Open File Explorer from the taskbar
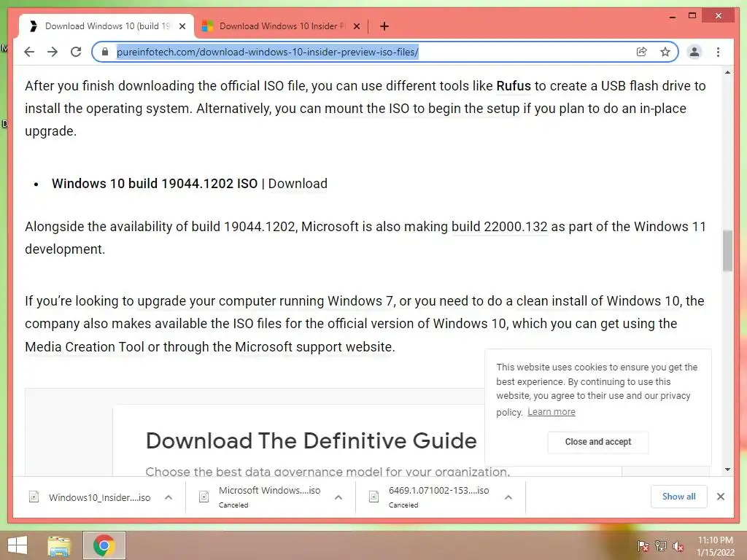Viewport: 747px width, 560px height. click(x=59, y=545)
